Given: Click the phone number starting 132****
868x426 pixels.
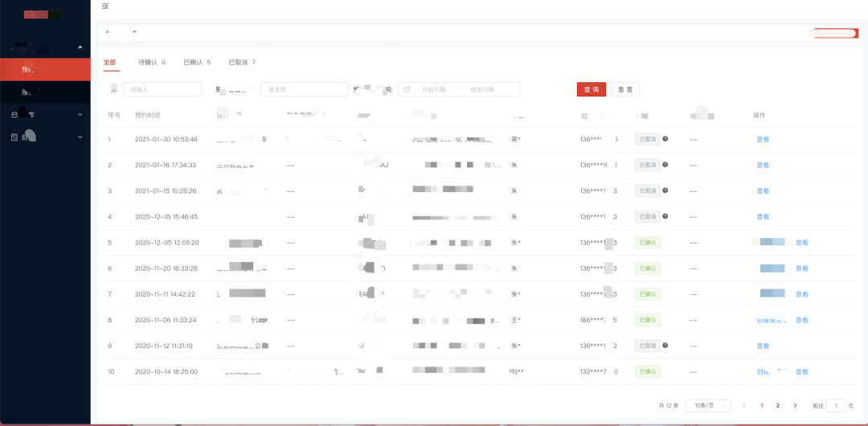Looking at the screenshot, I should click(x=599, y=371).
